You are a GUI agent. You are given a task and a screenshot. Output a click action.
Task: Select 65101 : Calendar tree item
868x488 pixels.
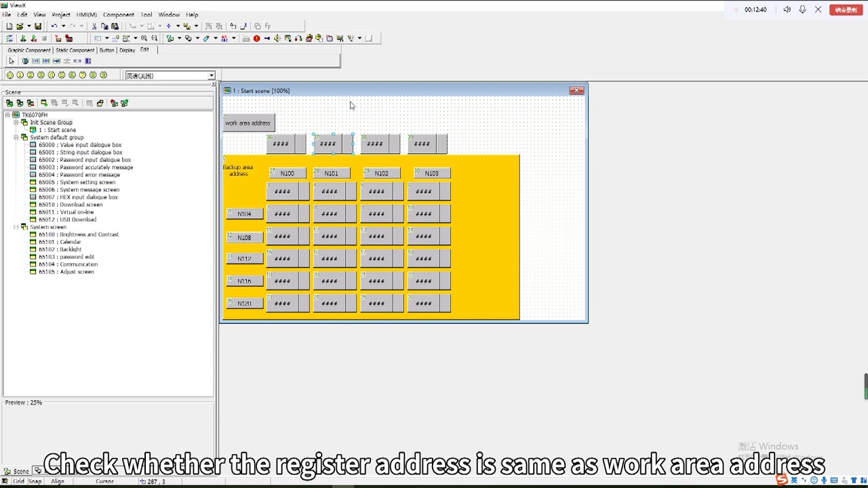click(x=60, y=242)
